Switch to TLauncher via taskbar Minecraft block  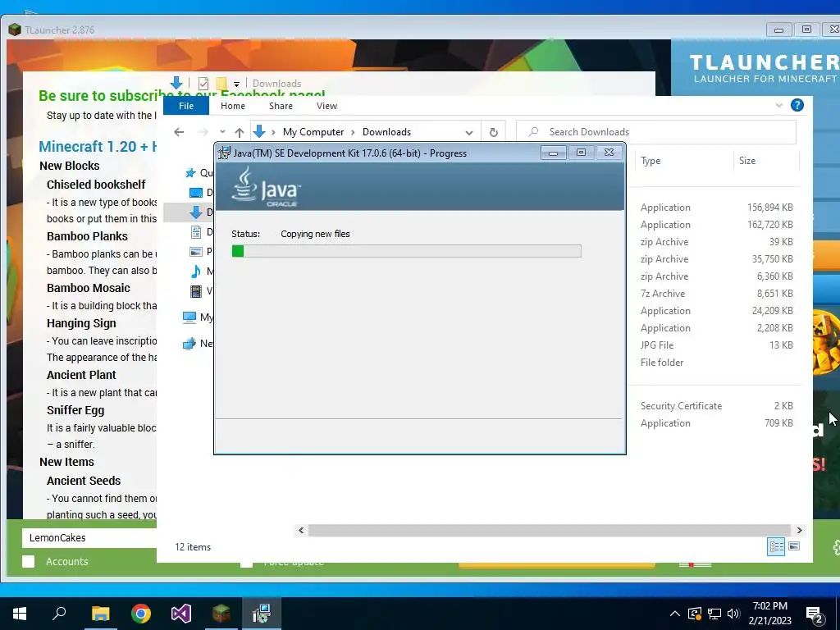click(221, 614)
